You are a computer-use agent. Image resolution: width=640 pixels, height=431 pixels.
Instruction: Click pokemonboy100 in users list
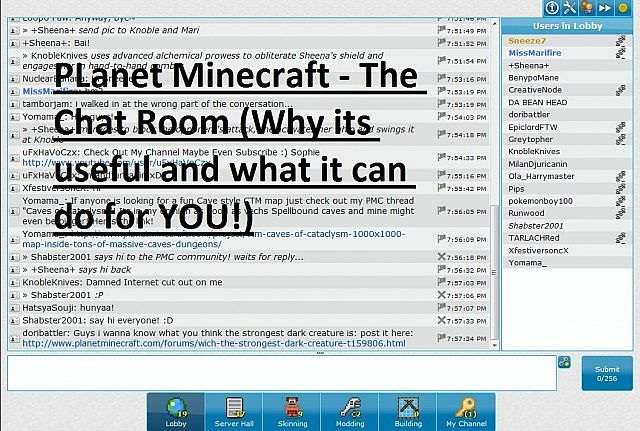tap(540, 201)
